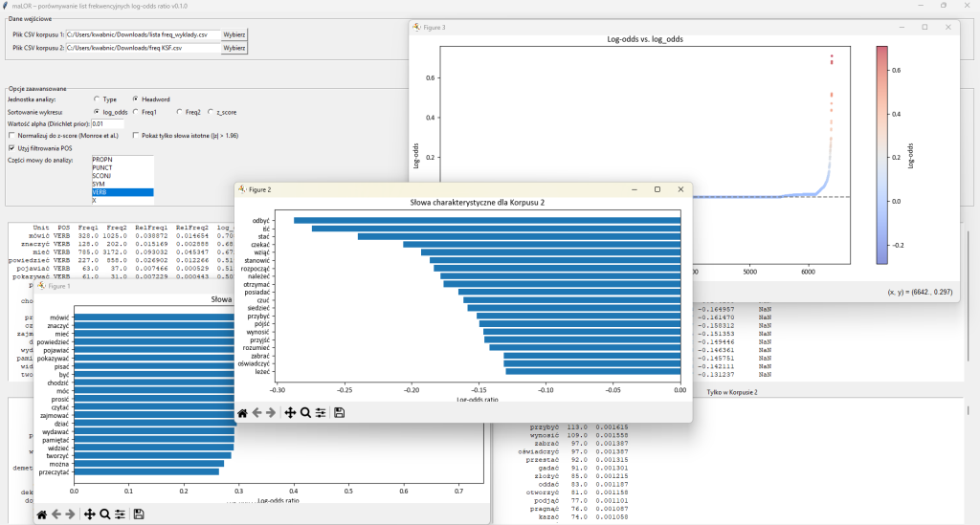Click Wybierz button for corpus 2 CSV
Viewport: 980px width, 525px height.
click(x=234, y=48)
